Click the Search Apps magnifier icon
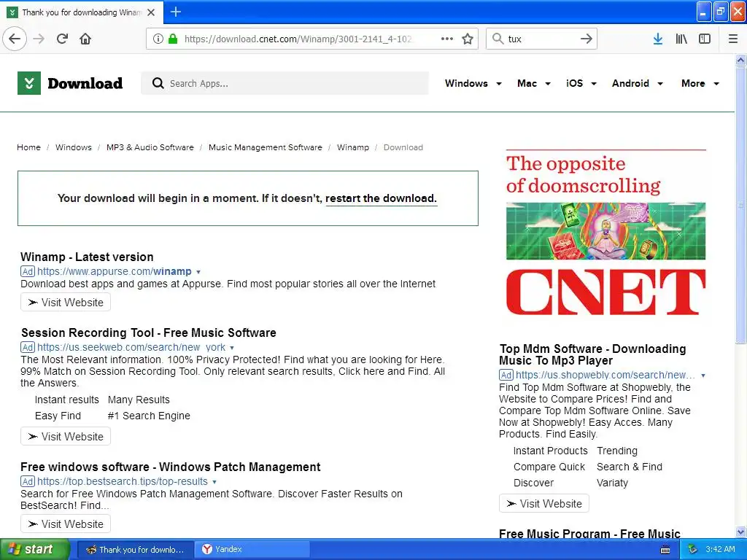The image size is (747, 560). 158,83
